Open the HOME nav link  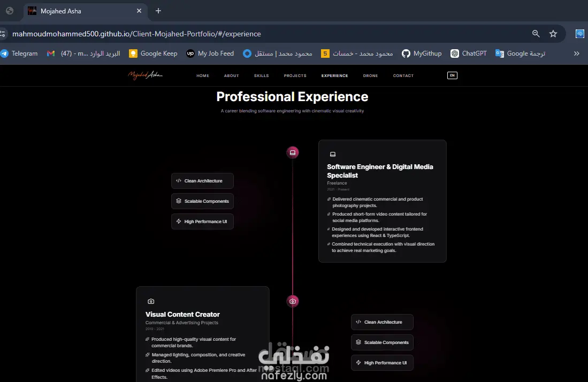pos(203,76)
